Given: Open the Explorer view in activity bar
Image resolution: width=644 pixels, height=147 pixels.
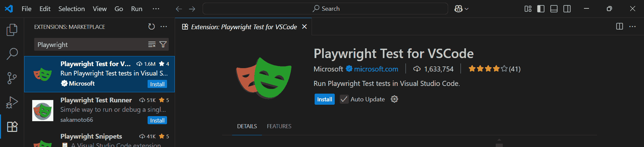Looking at the screenshot, I should (12, 30).
